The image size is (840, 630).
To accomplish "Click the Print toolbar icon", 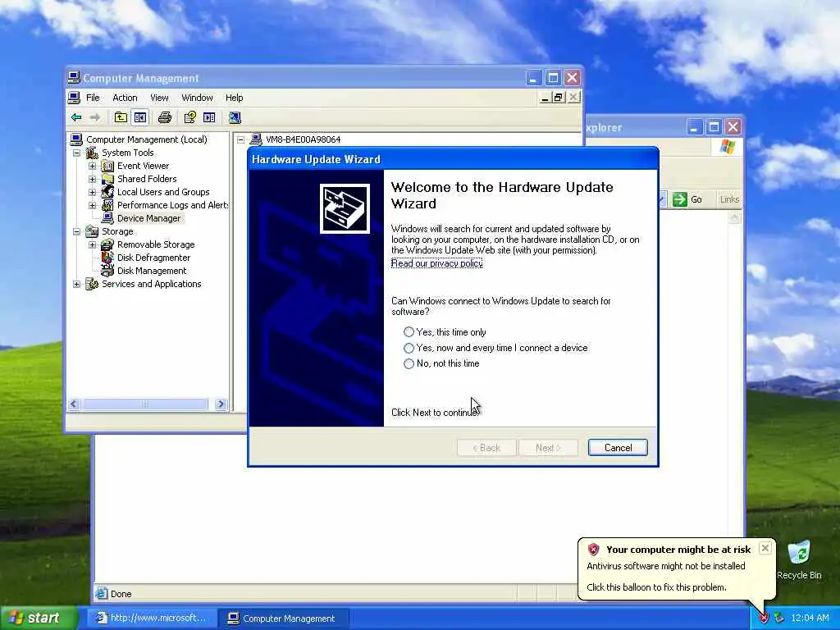I will point(165,117).
